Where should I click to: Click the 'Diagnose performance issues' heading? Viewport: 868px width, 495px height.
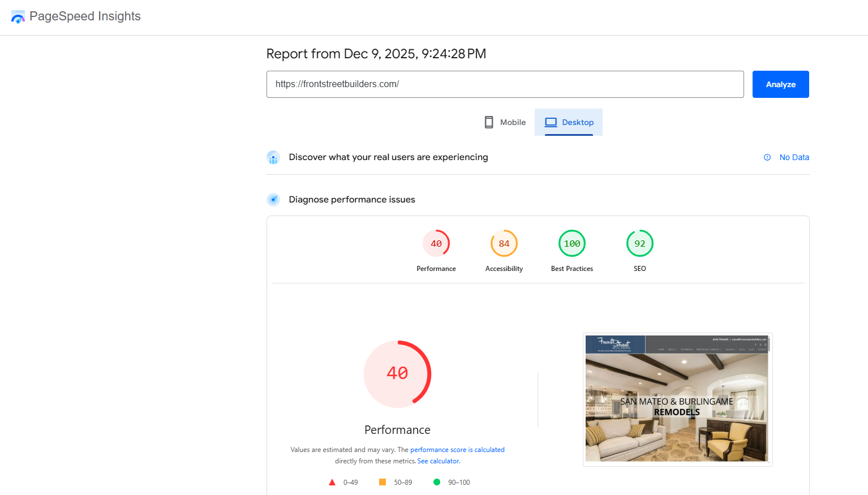click(x=352, y=200)
